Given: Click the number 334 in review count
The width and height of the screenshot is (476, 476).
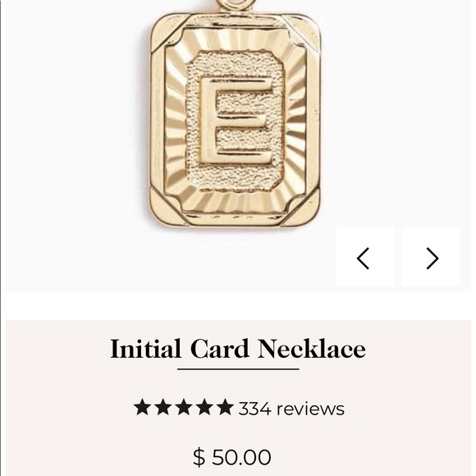Looking at the screenshot, I should coord(254,409).
